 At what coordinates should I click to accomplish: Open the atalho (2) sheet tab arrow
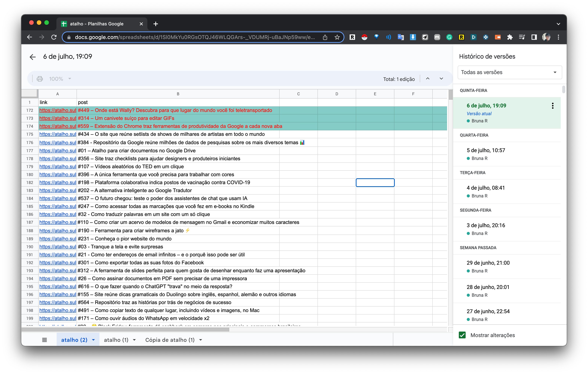tap(94, 340)
